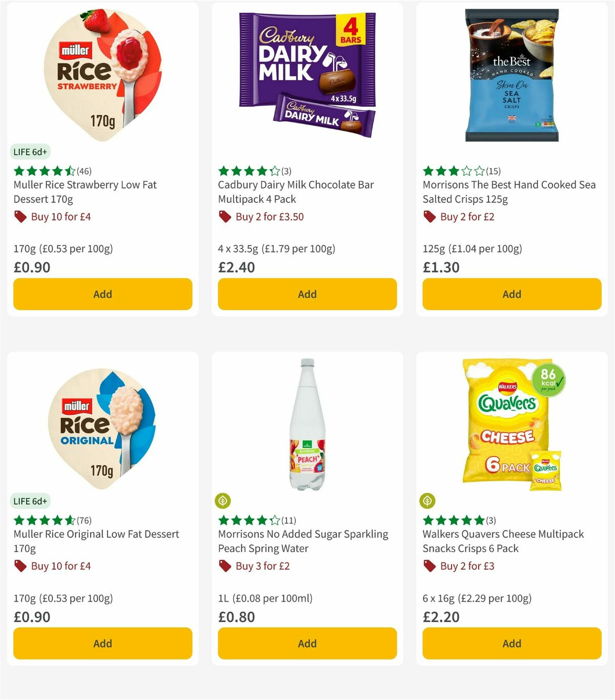This screenshot has height=700, width=615.
Task: Add Morrisons Peach Spring Water to the basket
Action: [307, 643]
